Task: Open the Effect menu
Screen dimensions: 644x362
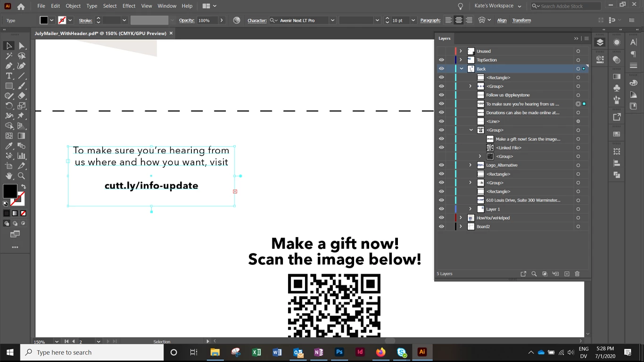Action: pos(129,6)
